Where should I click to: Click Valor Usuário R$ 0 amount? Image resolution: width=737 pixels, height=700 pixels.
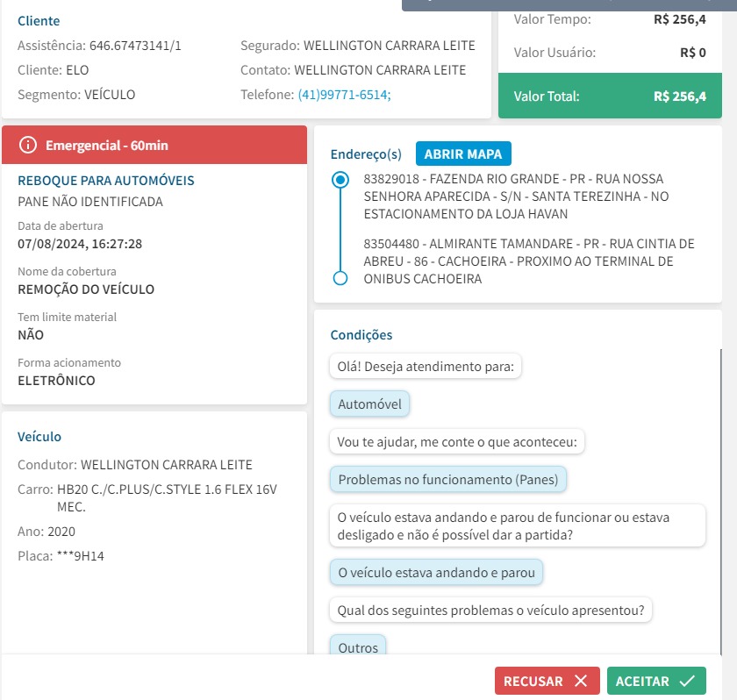coord(693,52)
